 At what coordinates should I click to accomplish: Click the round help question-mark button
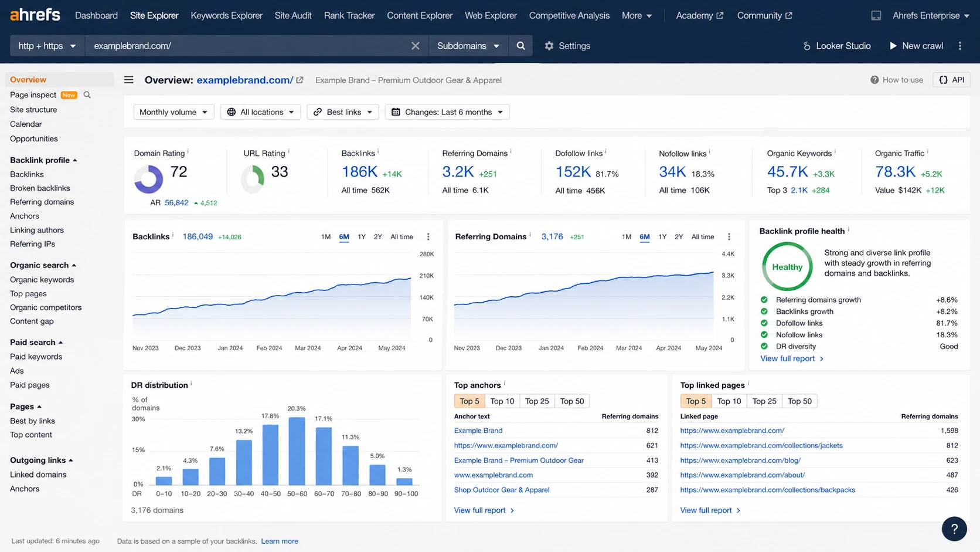(954, 529)
